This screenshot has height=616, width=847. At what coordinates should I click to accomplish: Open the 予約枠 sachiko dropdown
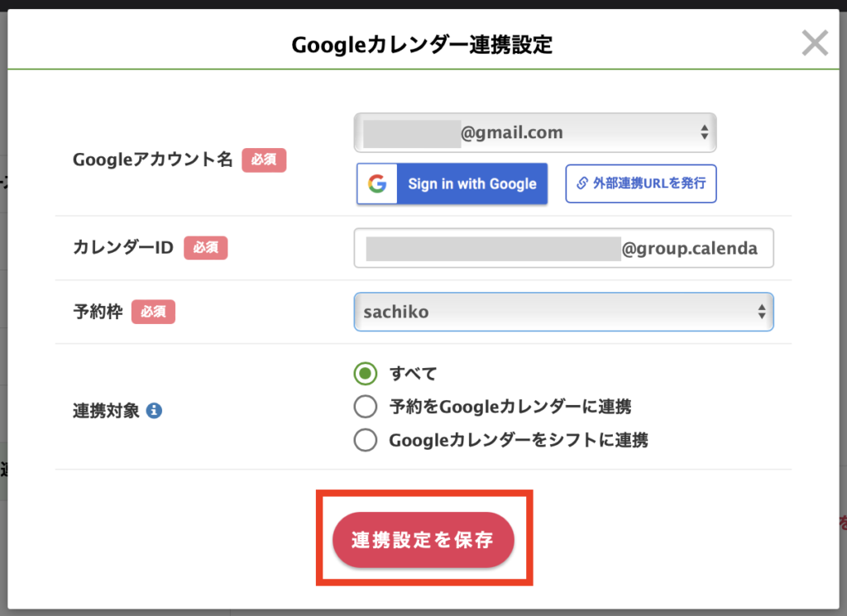pos(563,312)
